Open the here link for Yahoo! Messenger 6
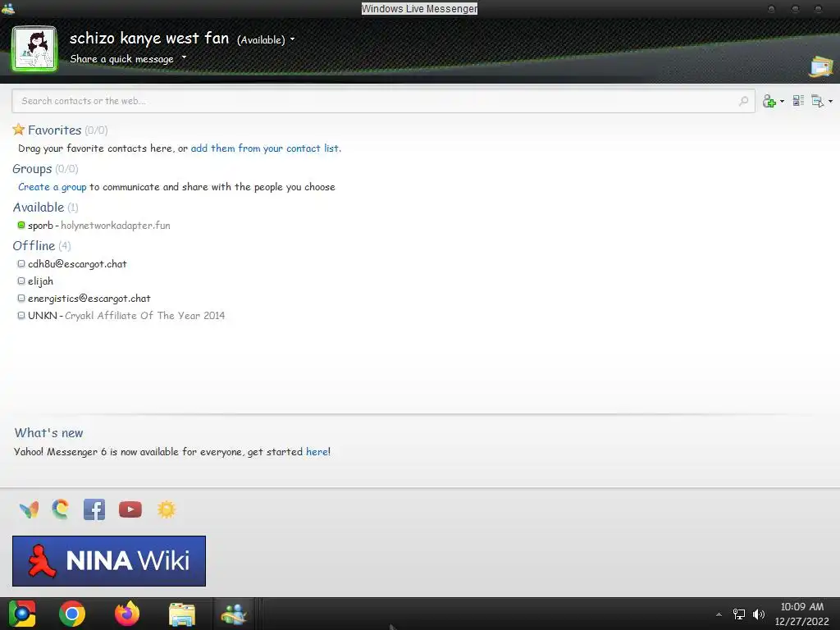 pos(317,452)
